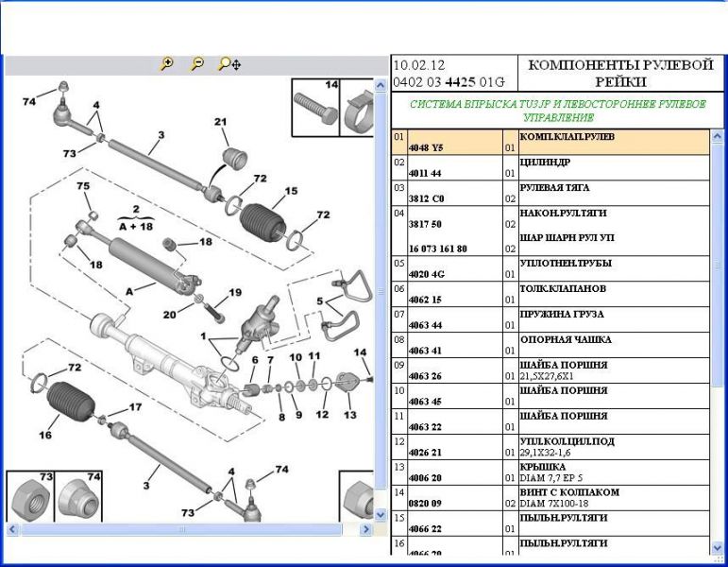
Task: Select callout number 21 in the diagram
Action: tap(221, 122)
